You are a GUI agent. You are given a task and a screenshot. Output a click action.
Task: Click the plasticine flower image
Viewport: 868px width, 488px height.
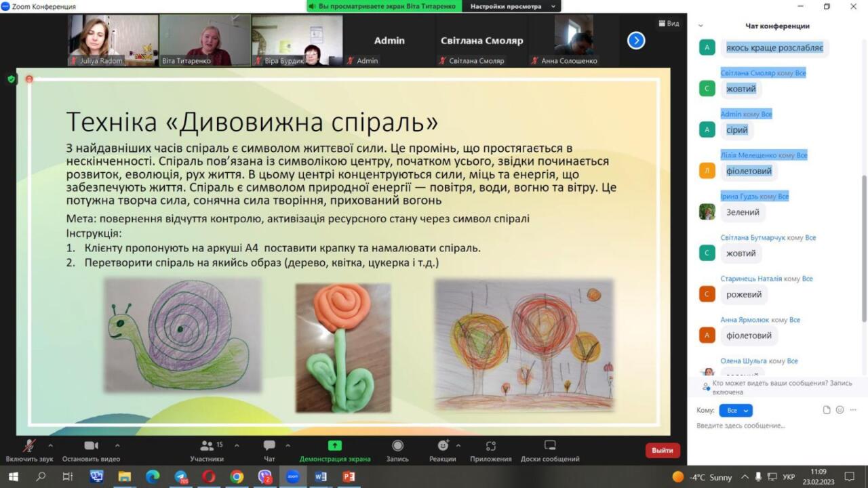click(343, 348)
